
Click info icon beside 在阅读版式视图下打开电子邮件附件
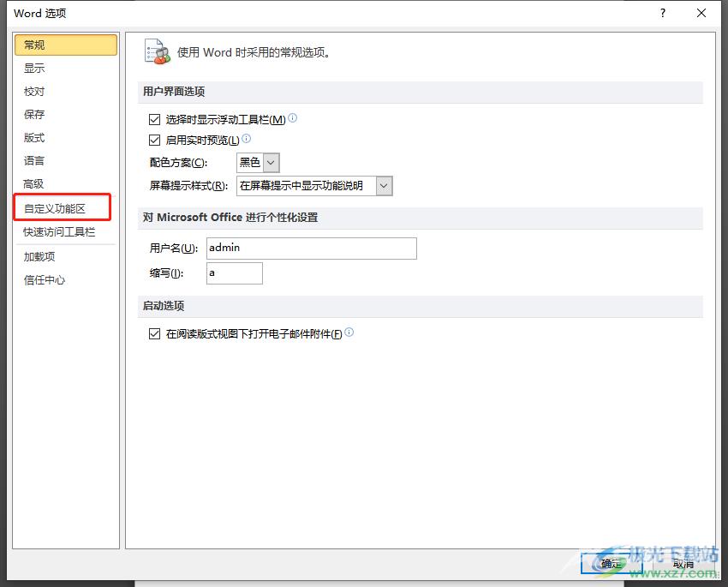tap(349, 332)
